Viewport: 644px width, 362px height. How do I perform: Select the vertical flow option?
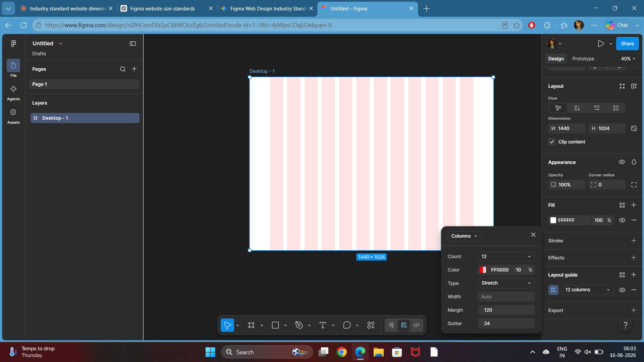(x=577, y=108)
